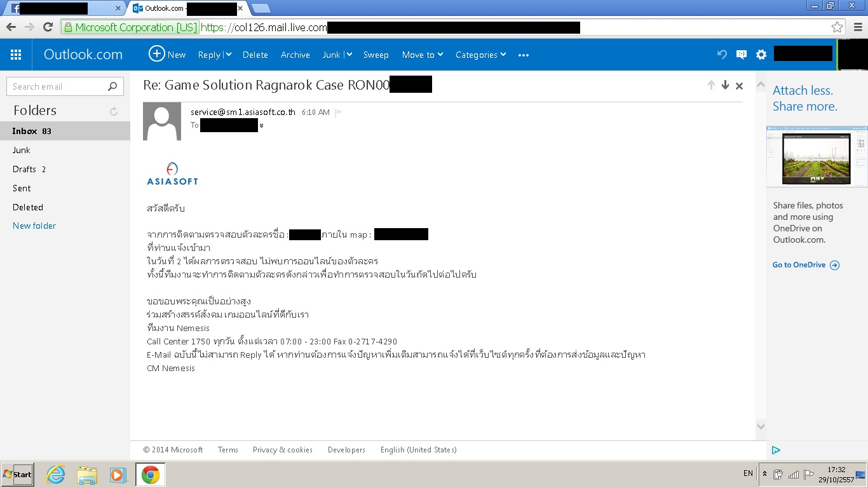Click the Go to OneDrive link
Image resolution: width=868 pixels, height=488 pixels.
(806, 265)
